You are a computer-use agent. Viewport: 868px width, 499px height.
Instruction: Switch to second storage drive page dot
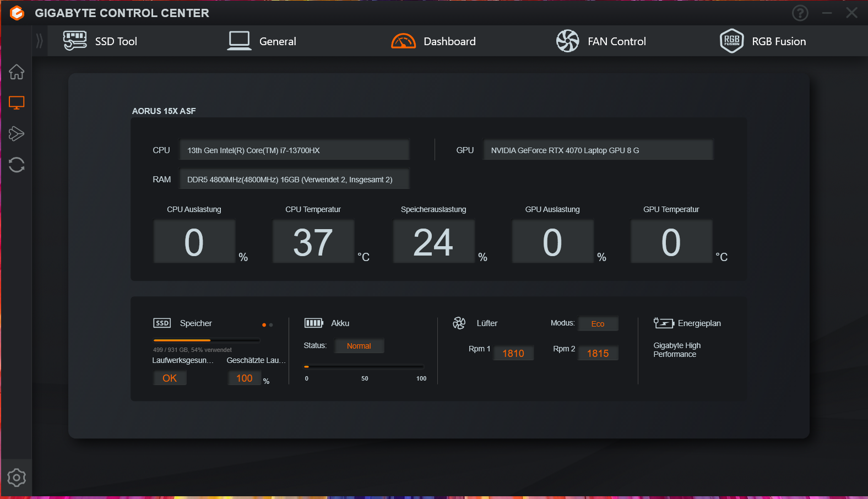click(271, 325)
